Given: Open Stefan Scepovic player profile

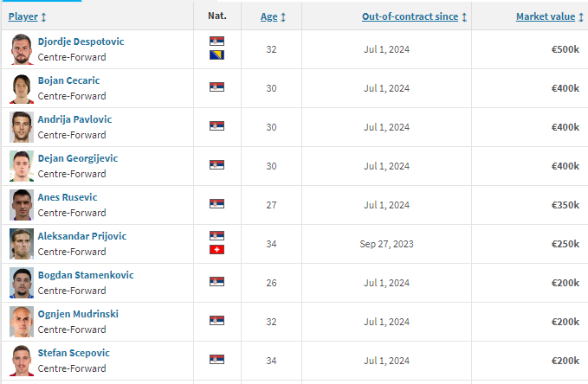Looking at the screenshot, I should 74,353.
